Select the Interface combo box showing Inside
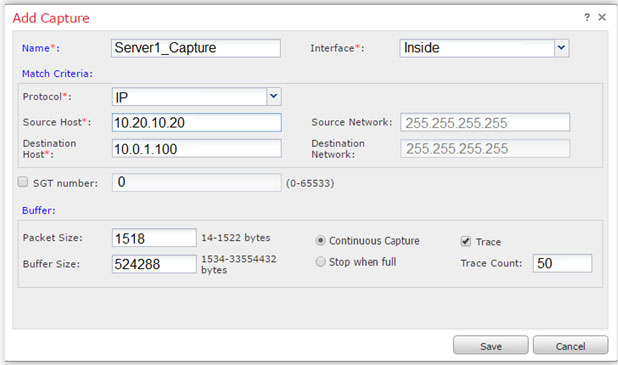 (x=484, y=48)
